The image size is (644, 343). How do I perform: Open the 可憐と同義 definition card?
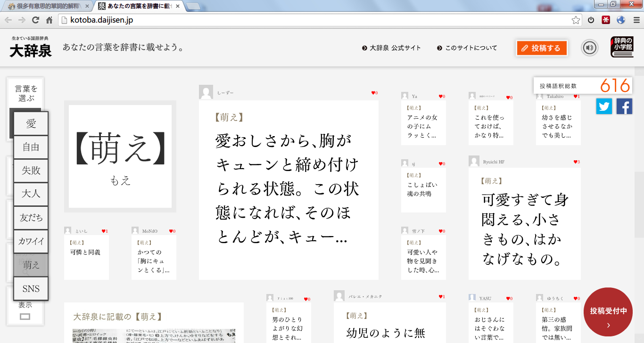coord(86,257)
